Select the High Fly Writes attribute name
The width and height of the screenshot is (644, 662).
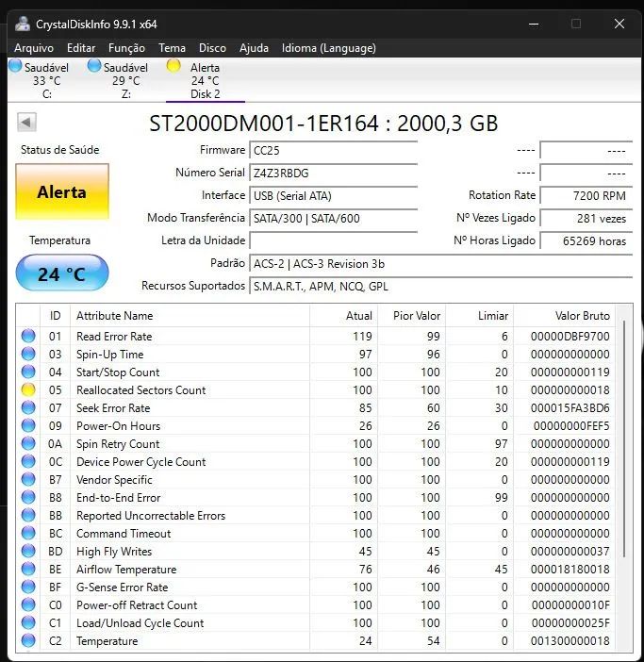(x=114, y=552)
